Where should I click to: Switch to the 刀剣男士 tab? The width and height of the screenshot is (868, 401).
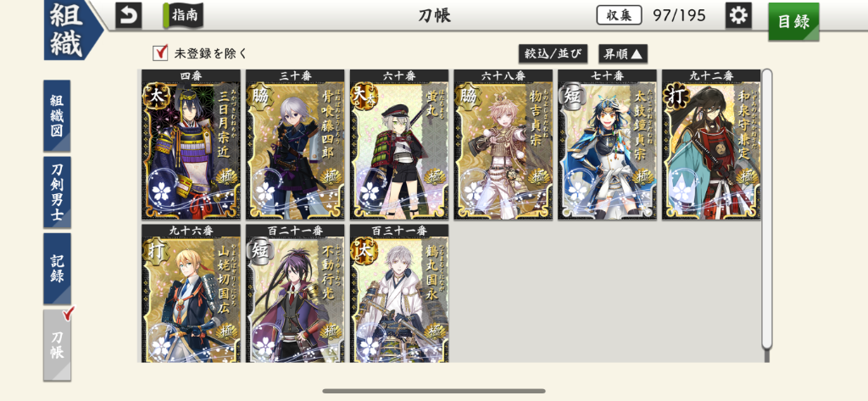(57, 192)
